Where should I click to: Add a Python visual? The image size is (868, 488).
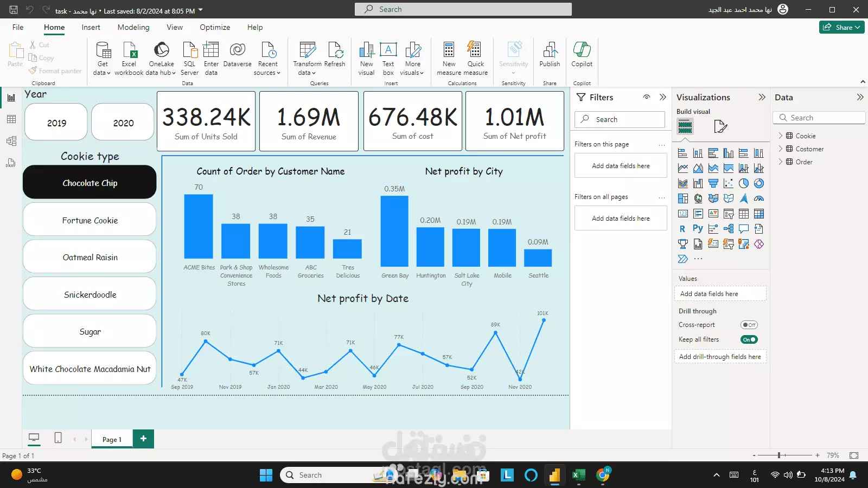pyautogui.click(x=698, y=229)
